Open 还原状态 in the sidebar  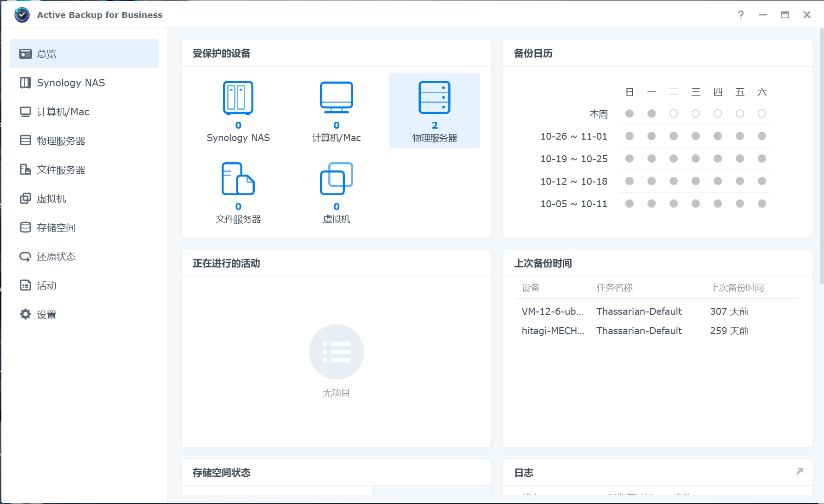click(56, 256)
